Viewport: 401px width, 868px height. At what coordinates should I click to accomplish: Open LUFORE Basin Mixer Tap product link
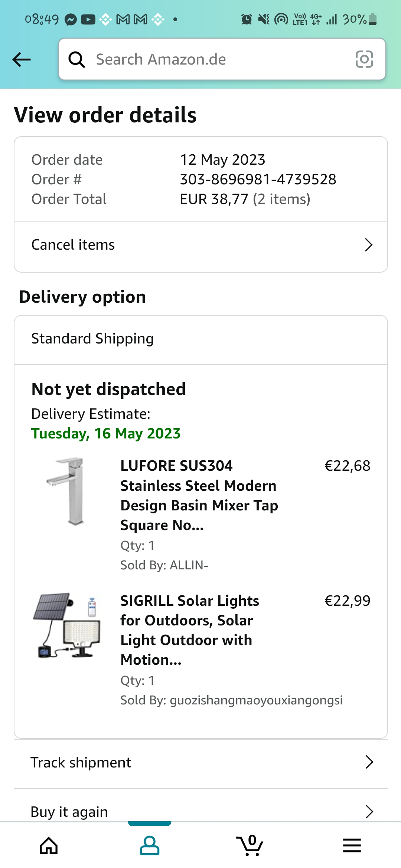pyautogui.click(x=199, y=495)
